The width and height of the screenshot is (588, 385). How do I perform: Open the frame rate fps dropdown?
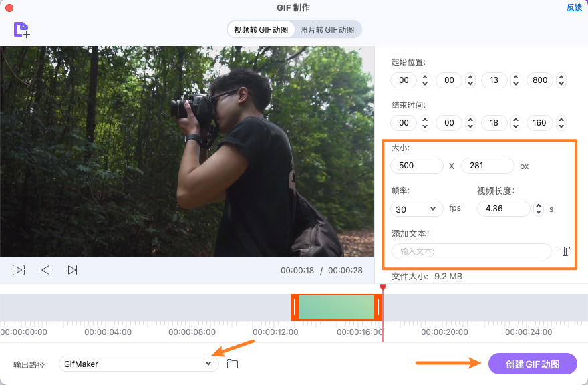pyautogui.click(x=416, y=208)
